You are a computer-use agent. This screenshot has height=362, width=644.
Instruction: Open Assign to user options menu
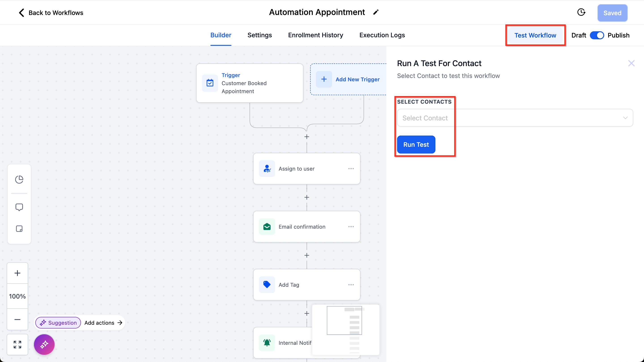tap(351, 169)
